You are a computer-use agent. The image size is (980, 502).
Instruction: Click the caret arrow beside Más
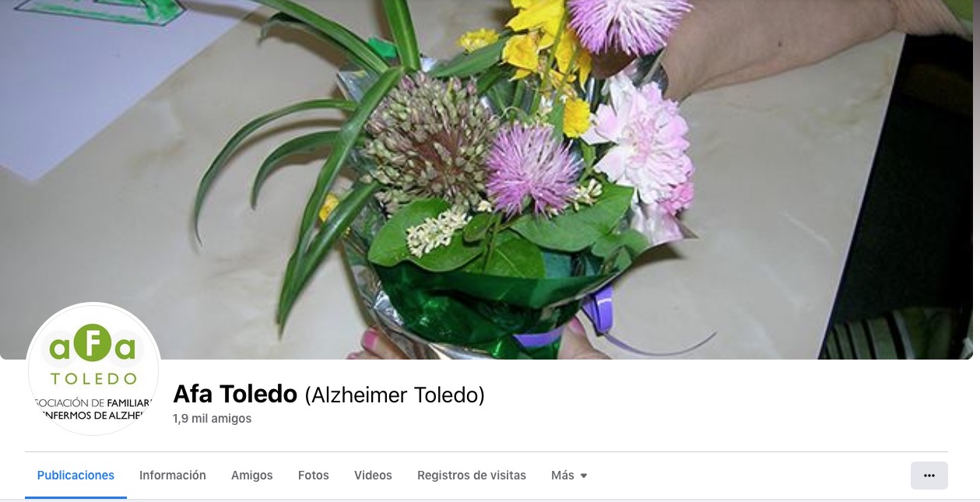coord(584,476)
